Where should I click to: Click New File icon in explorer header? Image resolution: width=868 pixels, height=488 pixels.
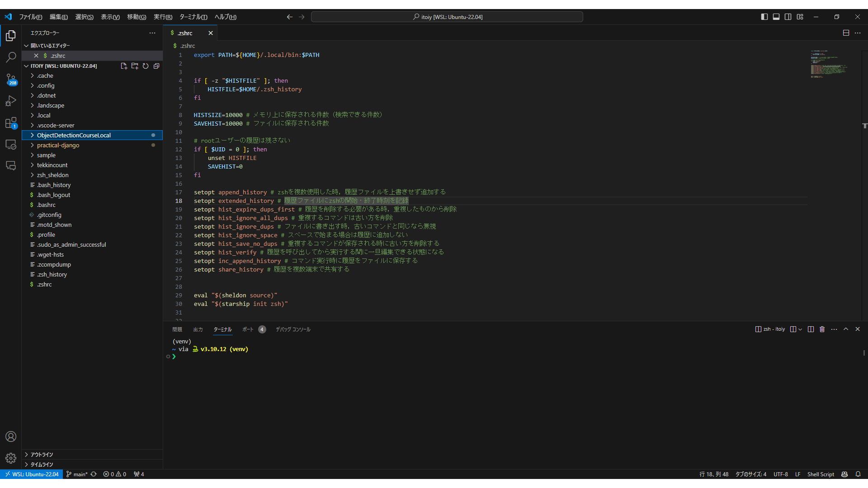(124, 66)
